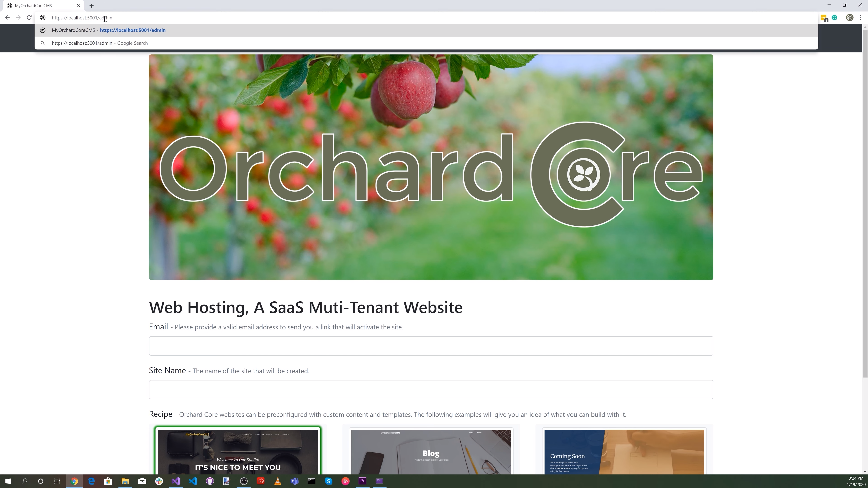
Task: Click the page vertical scrollbar thumb
Action: coord(865,204)
